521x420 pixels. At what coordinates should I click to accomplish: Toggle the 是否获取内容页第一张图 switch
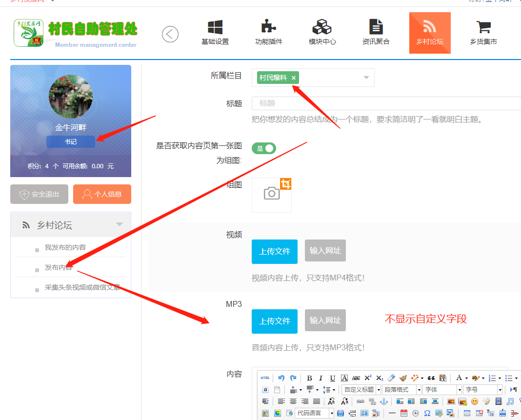(x=264, y=148)
